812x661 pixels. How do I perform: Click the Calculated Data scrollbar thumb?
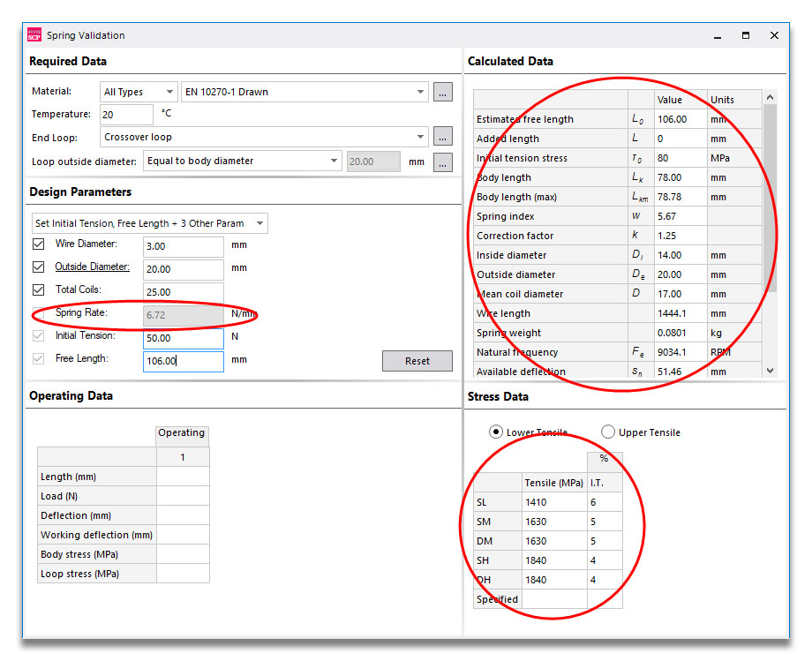tap(770, 199)
